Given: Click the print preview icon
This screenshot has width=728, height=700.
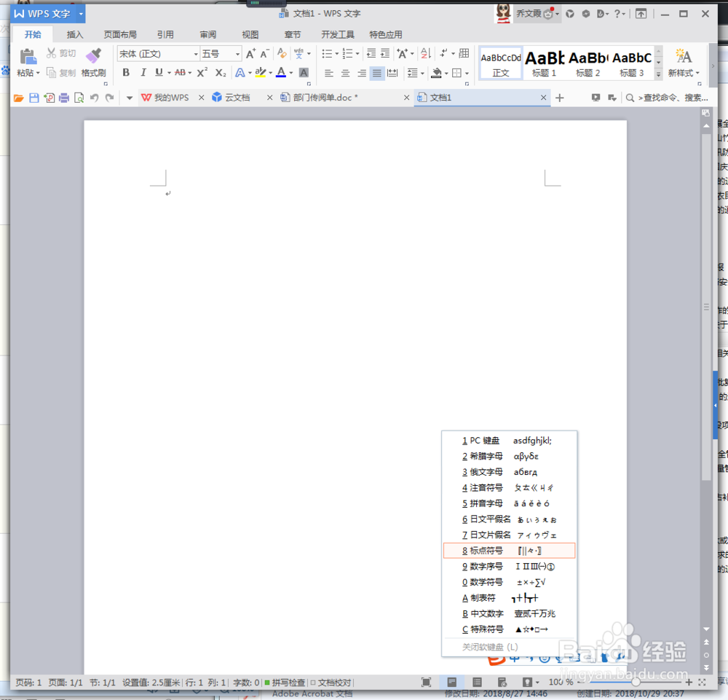Looking at the screenshot, I should pos(79,98).
